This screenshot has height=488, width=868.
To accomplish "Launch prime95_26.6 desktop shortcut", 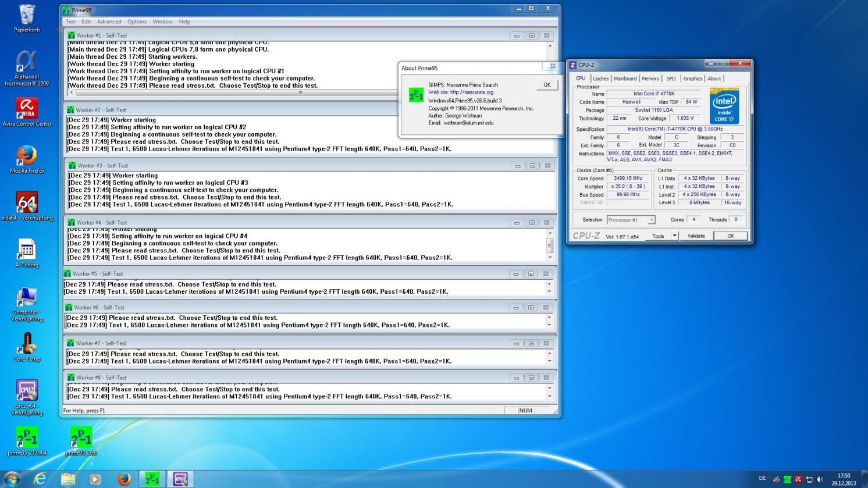I will (81, 440).
